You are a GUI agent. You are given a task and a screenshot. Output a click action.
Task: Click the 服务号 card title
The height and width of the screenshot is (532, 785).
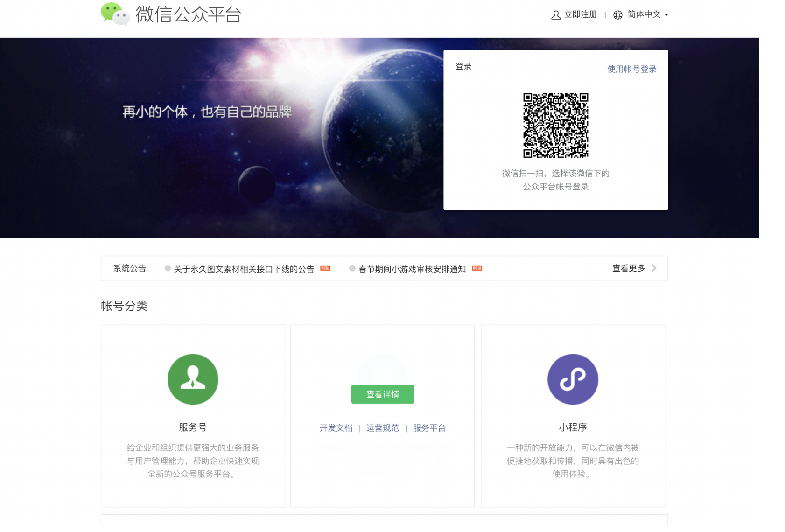click(193, 427)
